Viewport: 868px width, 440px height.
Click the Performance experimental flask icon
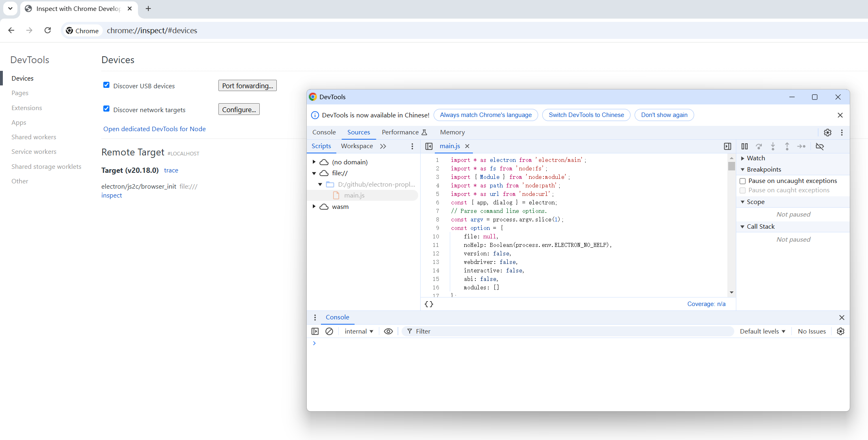point(424,132)
